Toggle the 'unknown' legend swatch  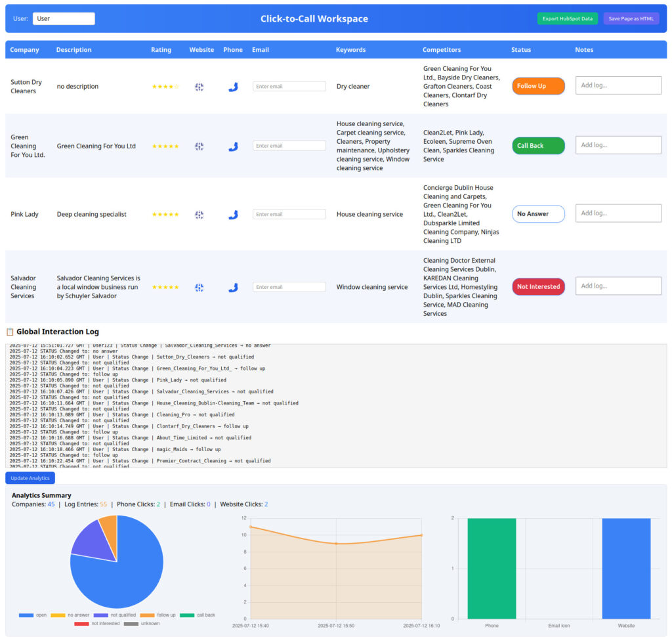click(131, 624)
